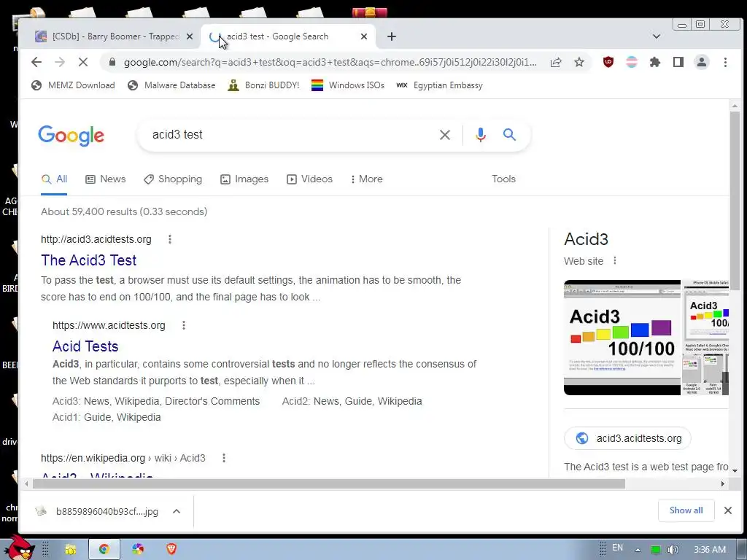Open the share this page icon
The width and height of the screenshot is (747, 560).
(x=556, y=62)
